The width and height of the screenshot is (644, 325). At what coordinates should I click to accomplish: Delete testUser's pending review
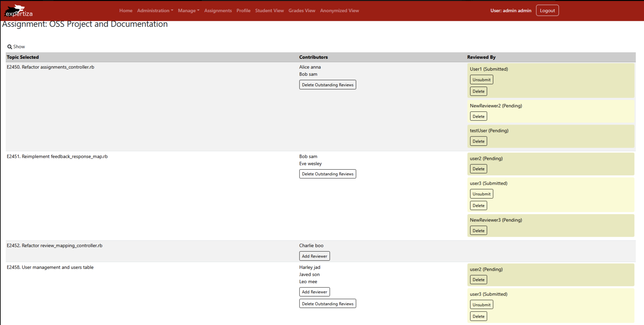tap(478, 141)
